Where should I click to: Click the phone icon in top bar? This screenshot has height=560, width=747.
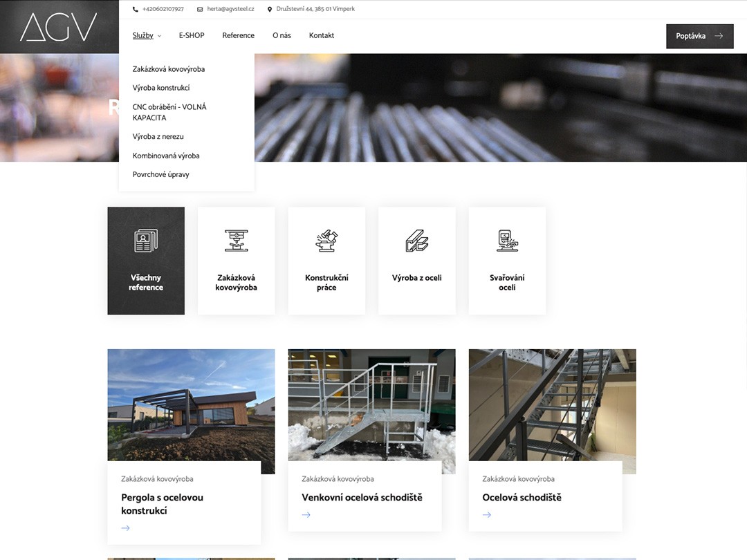(136, 10)
